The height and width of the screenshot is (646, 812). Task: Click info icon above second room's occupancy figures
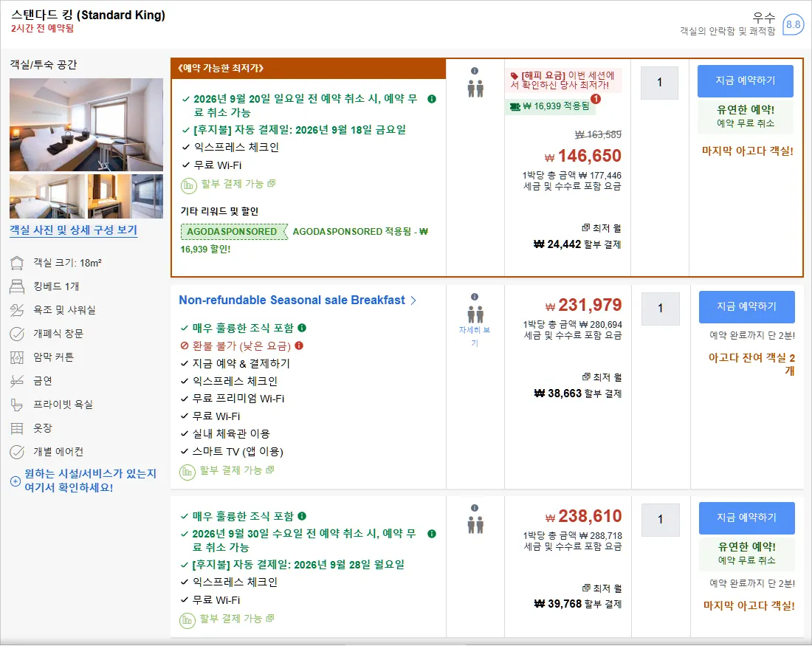click(x=475, y=297)
